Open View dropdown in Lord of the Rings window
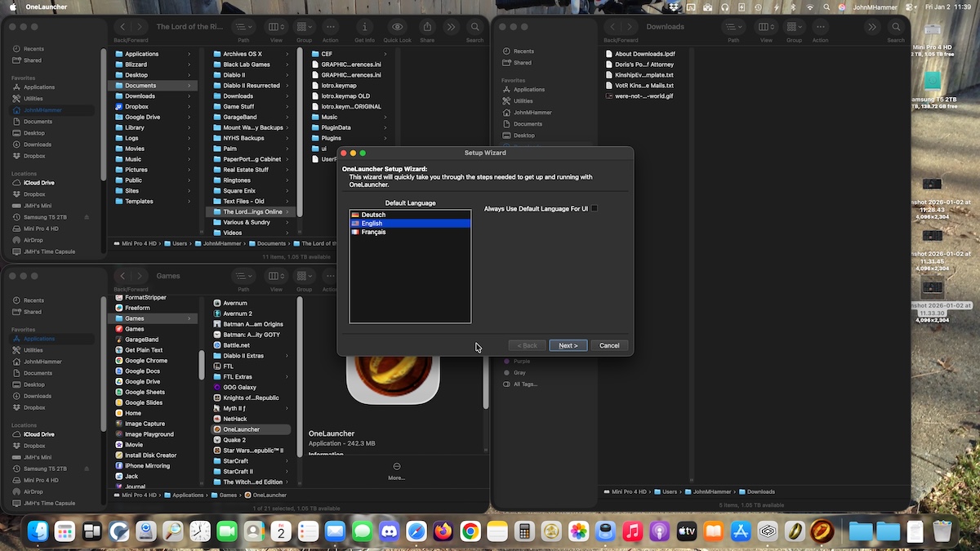980x551 pixels. point(276,27)
